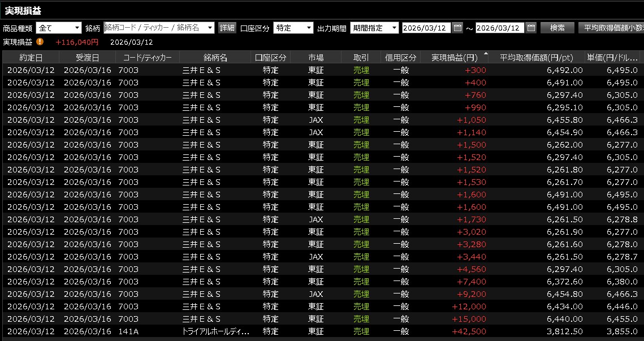Open the start date calendar picker
Viewport: 644px width, 341px height.
(457, 28)
